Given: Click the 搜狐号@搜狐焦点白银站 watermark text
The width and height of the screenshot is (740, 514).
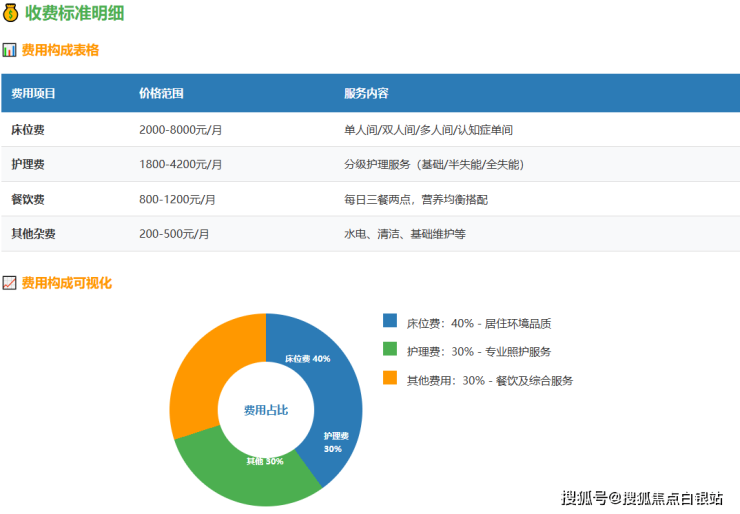Looking at the screenshot, I should tap(642, 497).
